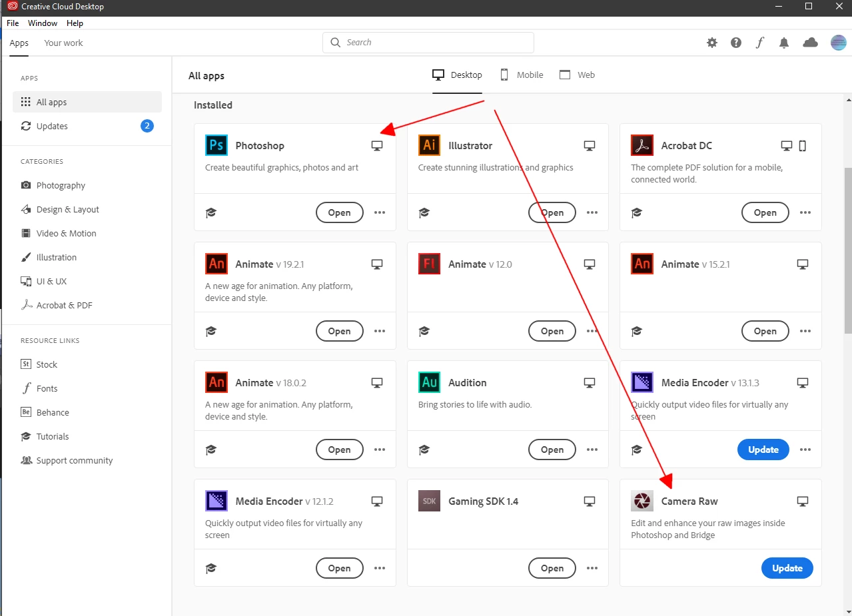This screenshot has width=852, height=616.
Task: Open tutorials icon on Animate v 19.2.1 card
Action: point(211,331)
